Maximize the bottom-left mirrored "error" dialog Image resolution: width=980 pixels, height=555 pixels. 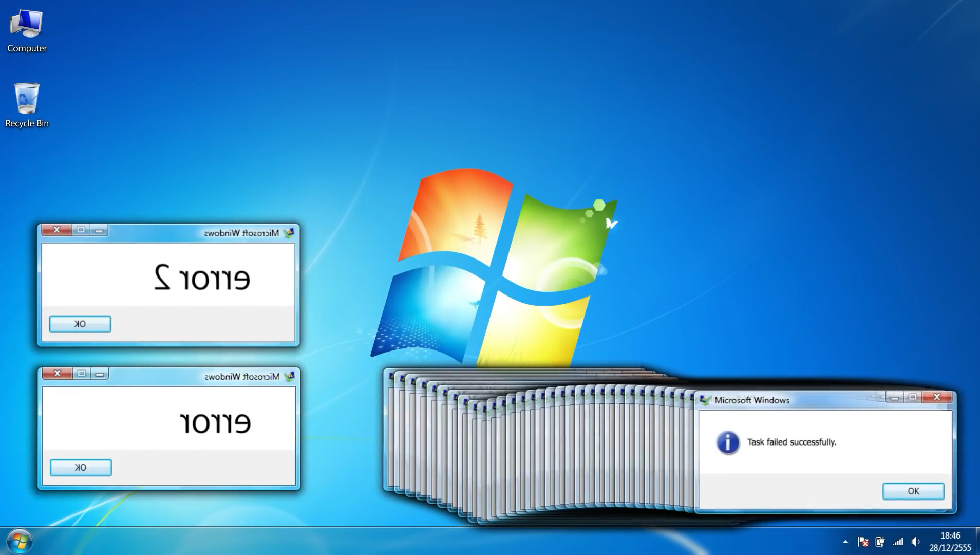tap(81, 373)
